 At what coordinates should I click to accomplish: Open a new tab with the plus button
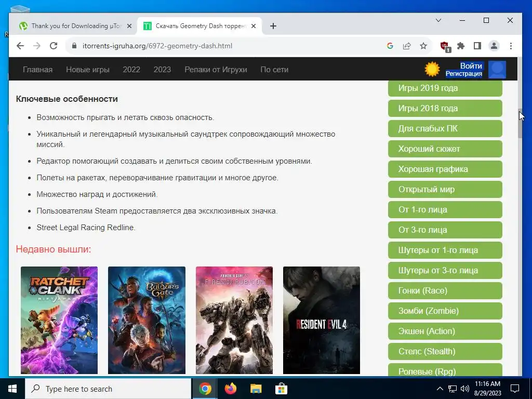click(273, 26)
